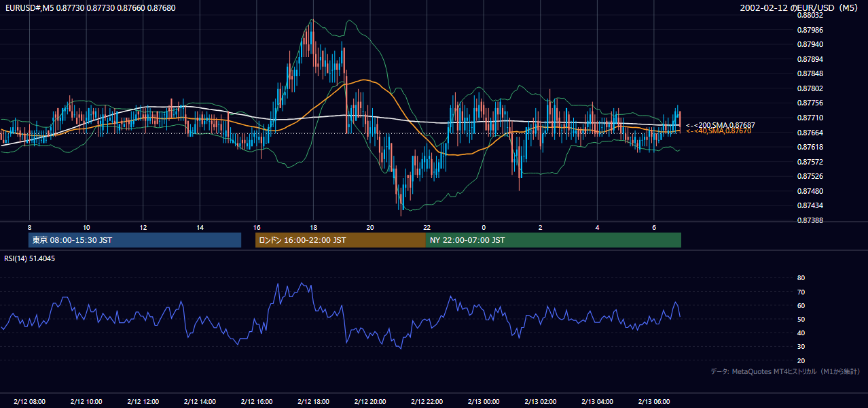Select the 200 SMA 0.87687 label
Viewport: 868px width, 408px height.
point(721,125)
